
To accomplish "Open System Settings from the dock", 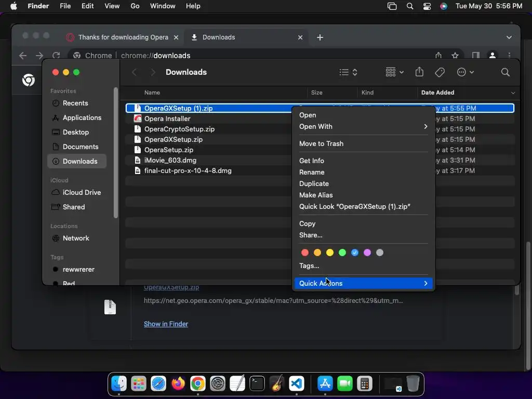I will [x=218, y=384].
